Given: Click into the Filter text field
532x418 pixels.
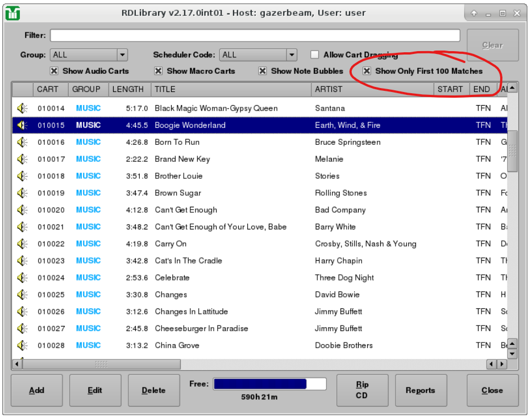Looking at the screenshot, I should click(255, 35).
